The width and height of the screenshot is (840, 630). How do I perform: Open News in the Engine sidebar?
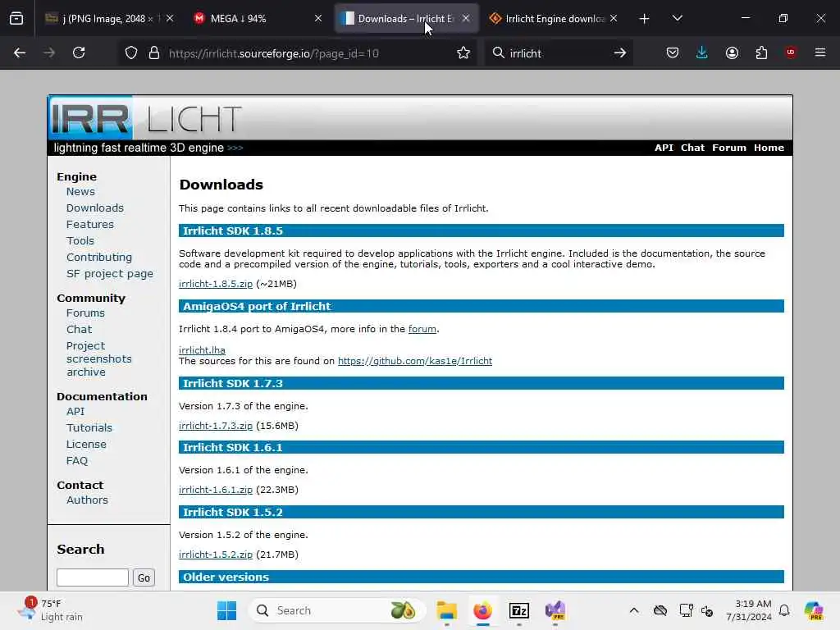[x=80, y=192]
